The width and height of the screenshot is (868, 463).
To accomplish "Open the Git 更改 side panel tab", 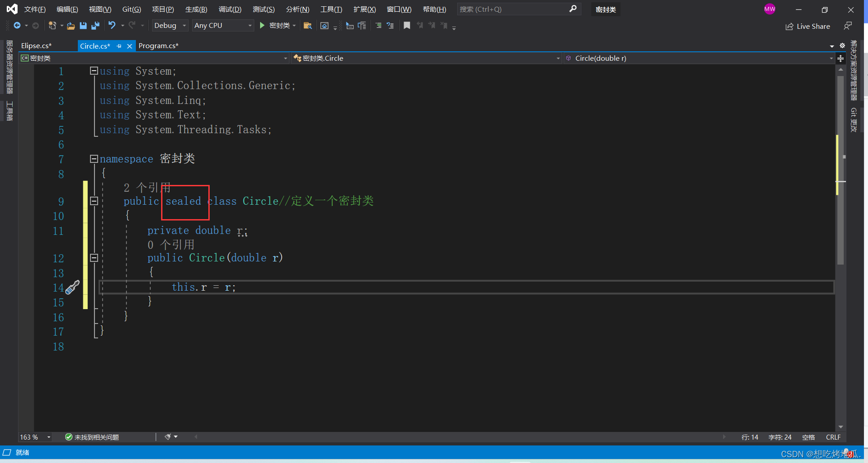I will click(853, 120).
